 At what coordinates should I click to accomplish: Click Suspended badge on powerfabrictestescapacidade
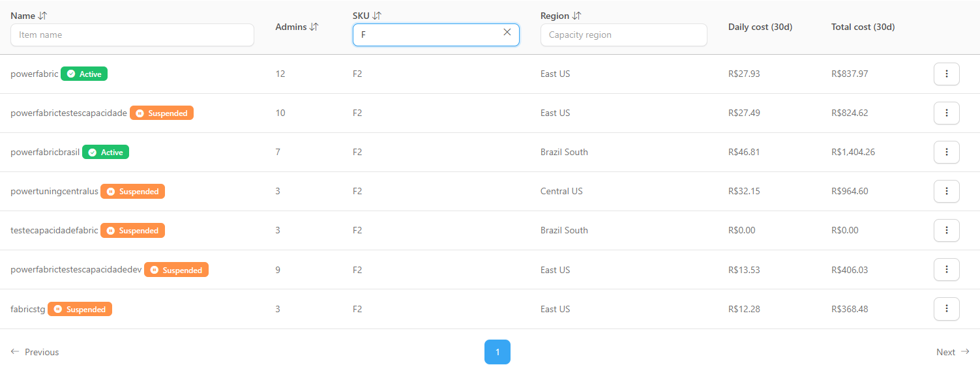point(162,113)
